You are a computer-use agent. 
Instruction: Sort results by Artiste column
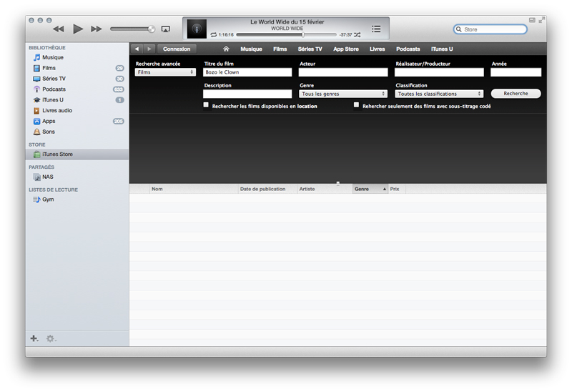coord(325,189)
